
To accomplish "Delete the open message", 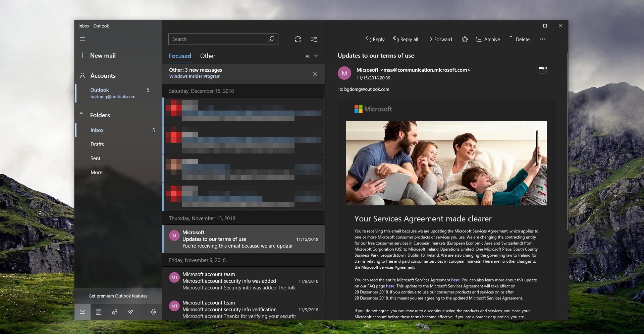I will tap(519, 39).
